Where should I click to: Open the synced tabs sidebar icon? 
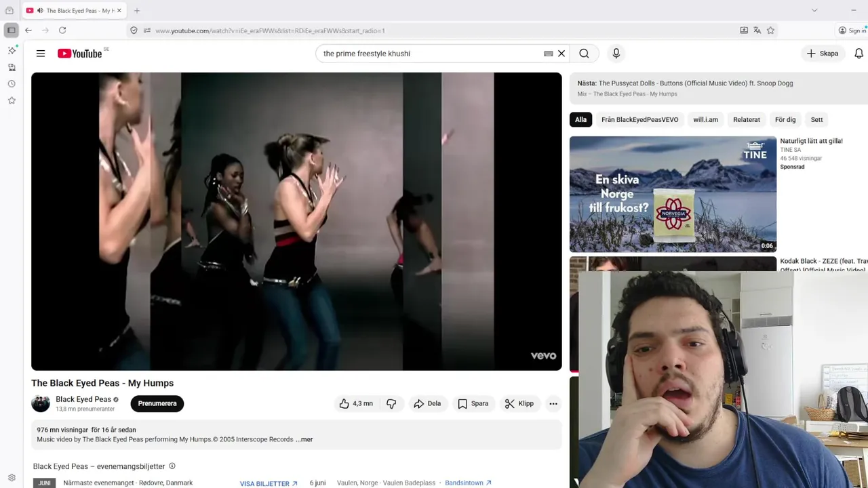pyautogui.click(x=12, y=67)
